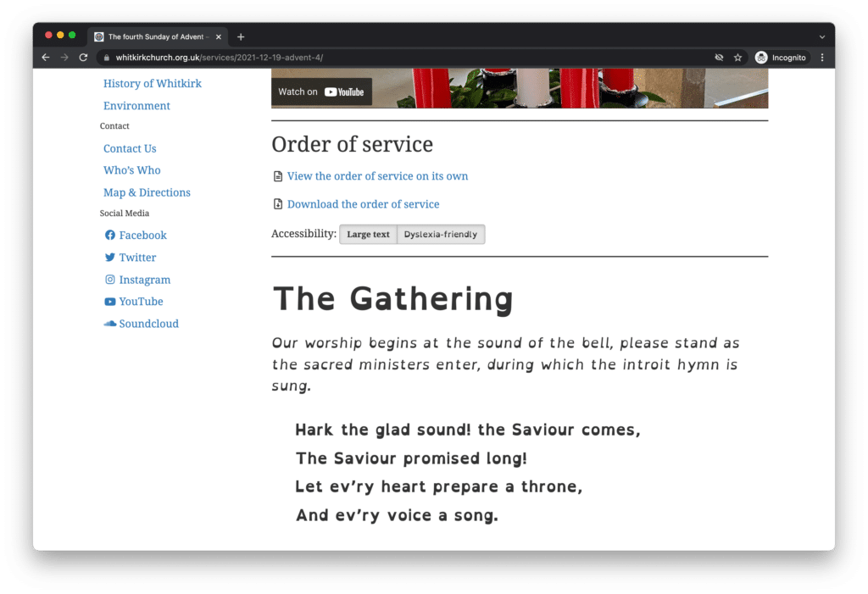The image size is (868, 594).
Task: Click the browser back arrow
Action: coord(46,58)
